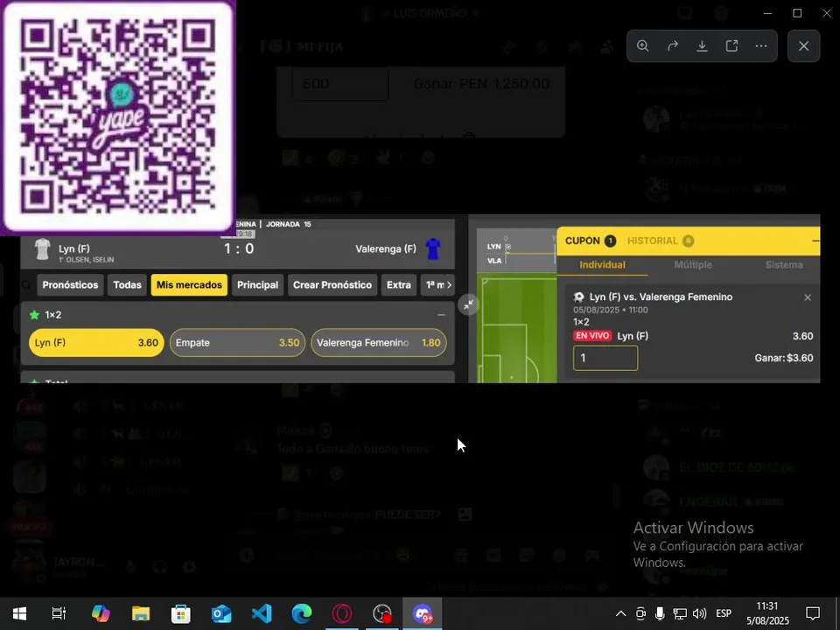This screenshot has width=840, height=630.
Task: Select the Múltiple bet type tab
Action: coord(693,264)
